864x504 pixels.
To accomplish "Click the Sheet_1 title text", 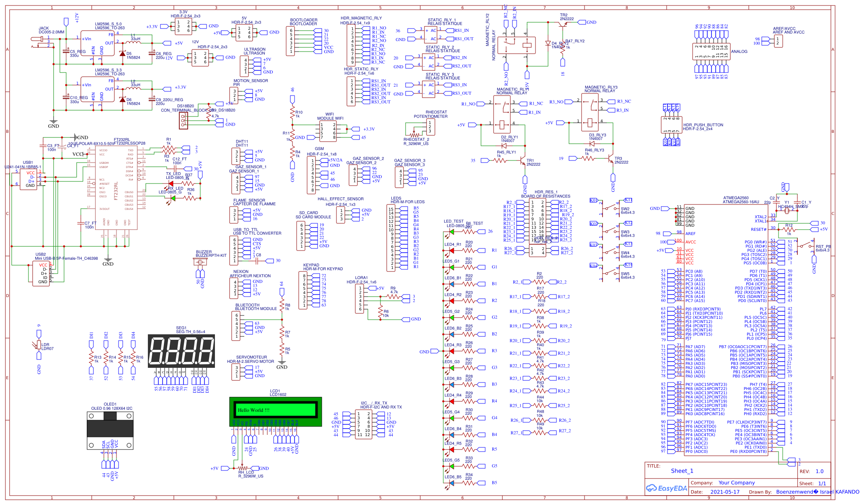I will click(x=682, y=471).
